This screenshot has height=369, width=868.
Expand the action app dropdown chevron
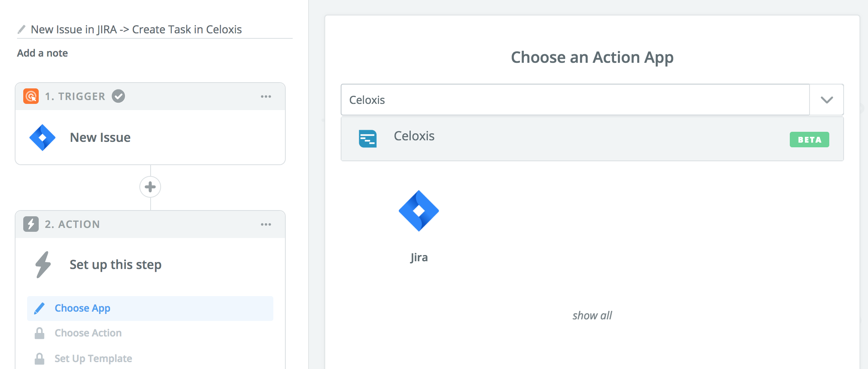827,100
